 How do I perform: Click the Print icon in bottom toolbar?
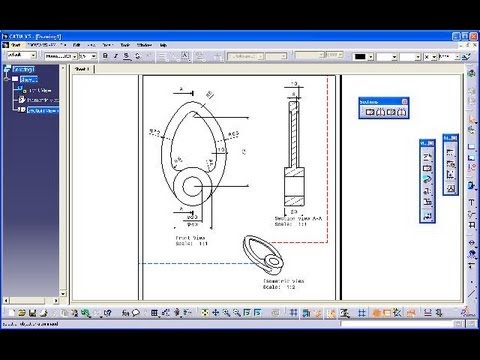(x=43, y=313)
